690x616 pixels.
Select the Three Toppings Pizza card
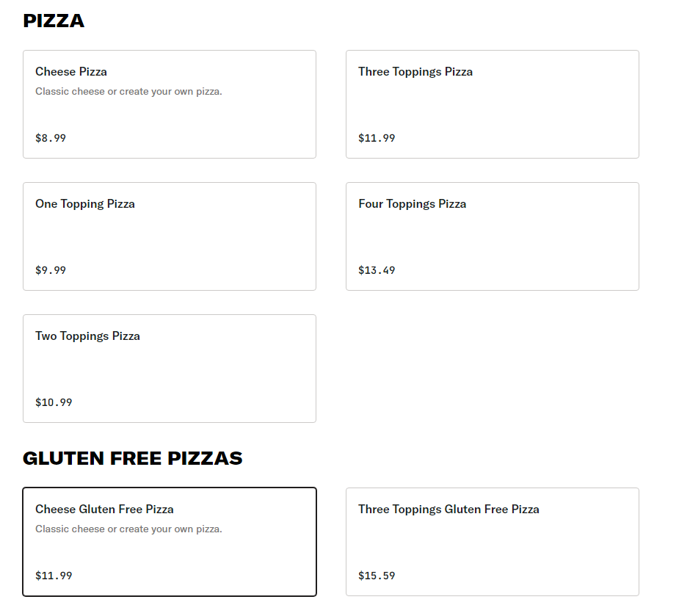(492, 104)
